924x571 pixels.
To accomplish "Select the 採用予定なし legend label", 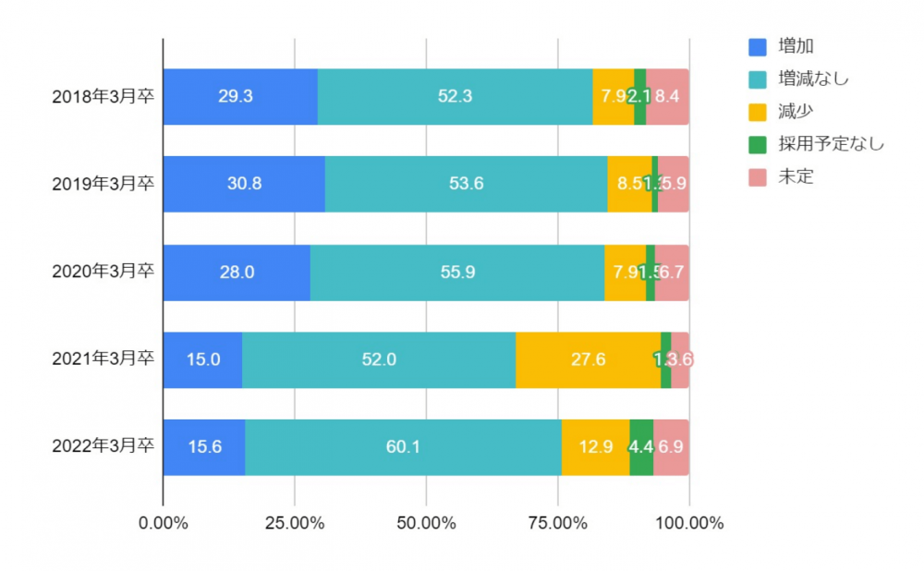I will (832, 144).
